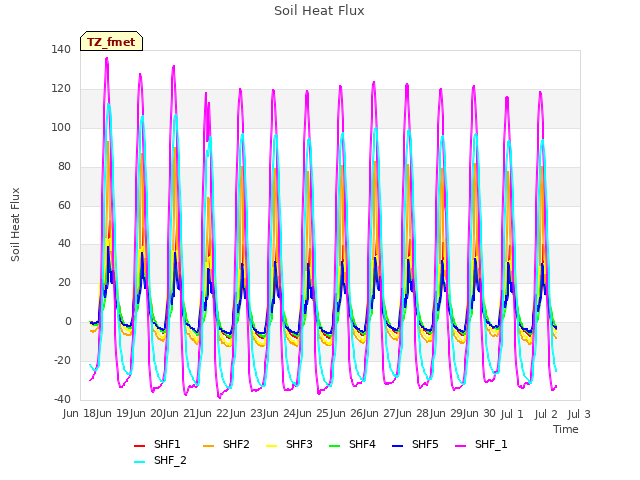Click the 40 y-axis tick value

point(64,244)
